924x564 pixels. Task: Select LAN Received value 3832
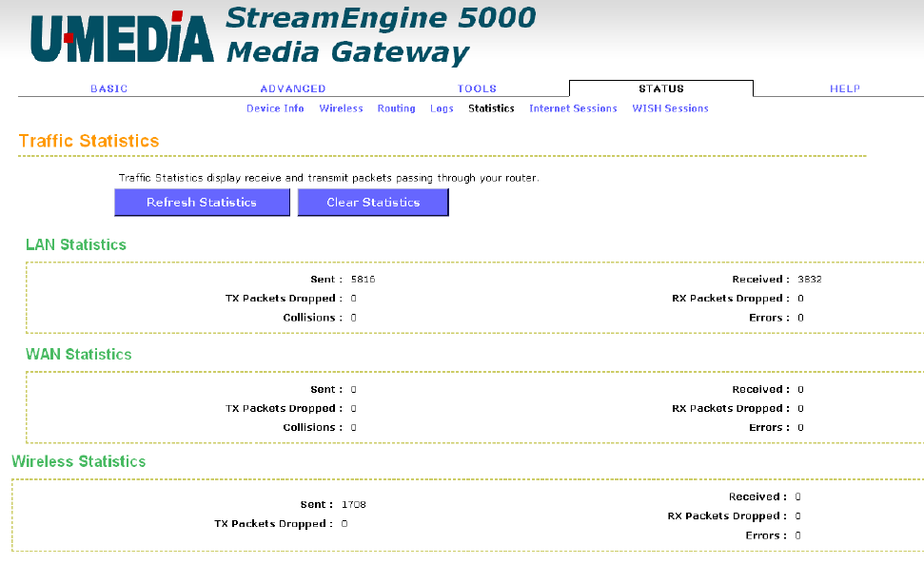[810, 279]
